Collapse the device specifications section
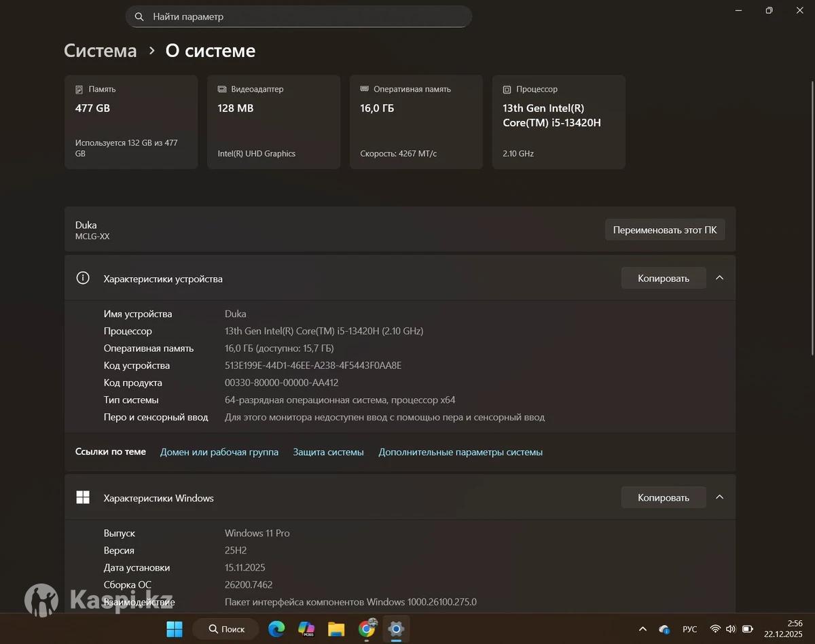 click(720, 278)
